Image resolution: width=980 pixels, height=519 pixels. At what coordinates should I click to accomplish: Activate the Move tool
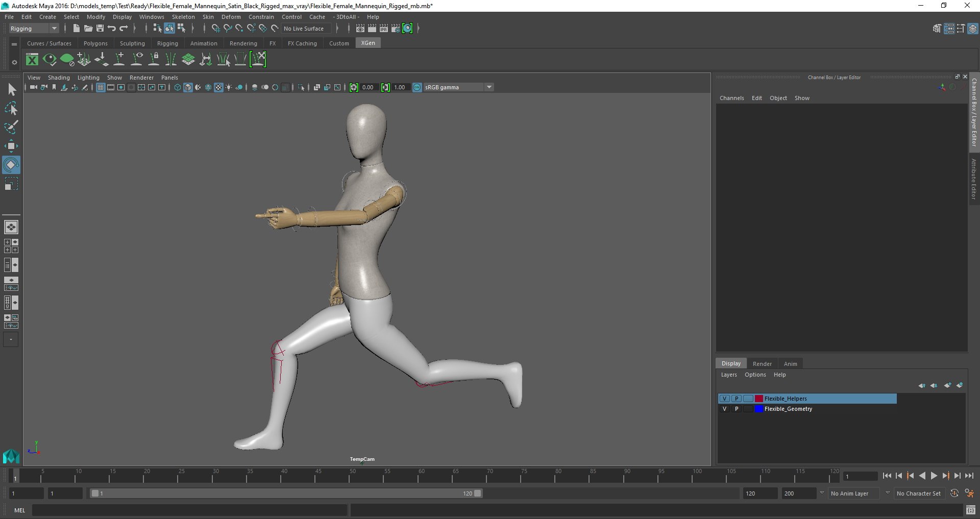11,146
